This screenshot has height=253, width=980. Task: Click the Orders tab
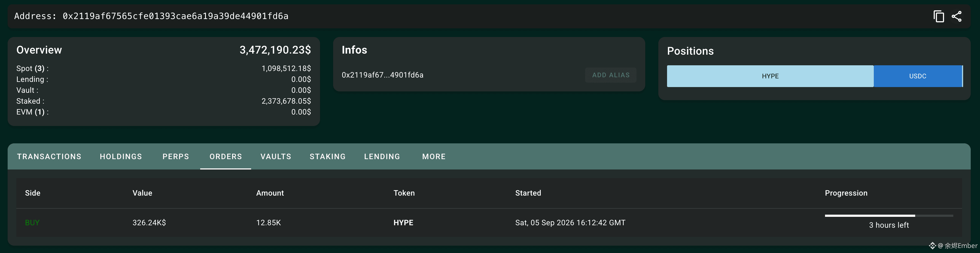click(226, 156)
